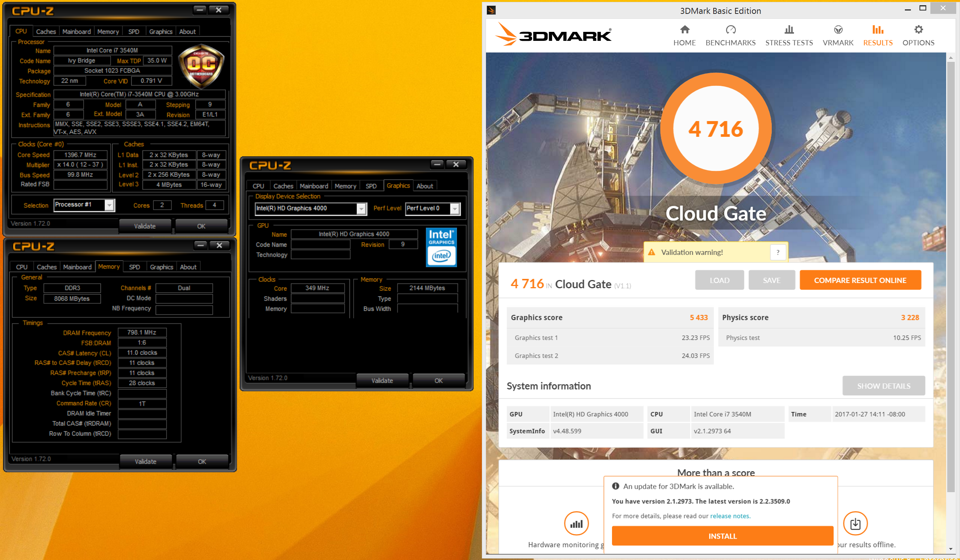Click OK in Graphics CPU-Z window
Viewport: 960px width, 560px height.
pos(438,381)
